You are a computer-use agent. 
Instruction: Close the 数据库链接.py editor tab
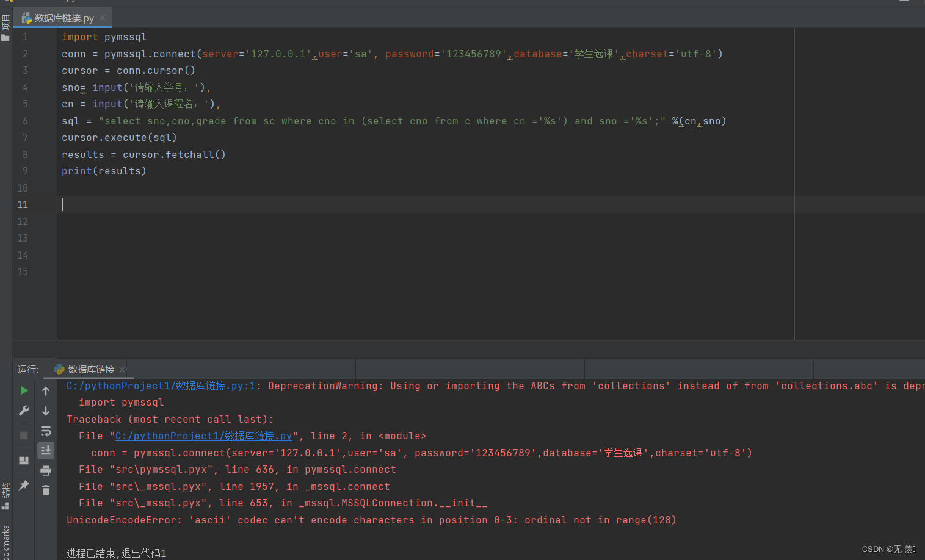pyautogui.click(x=103, y=18)
